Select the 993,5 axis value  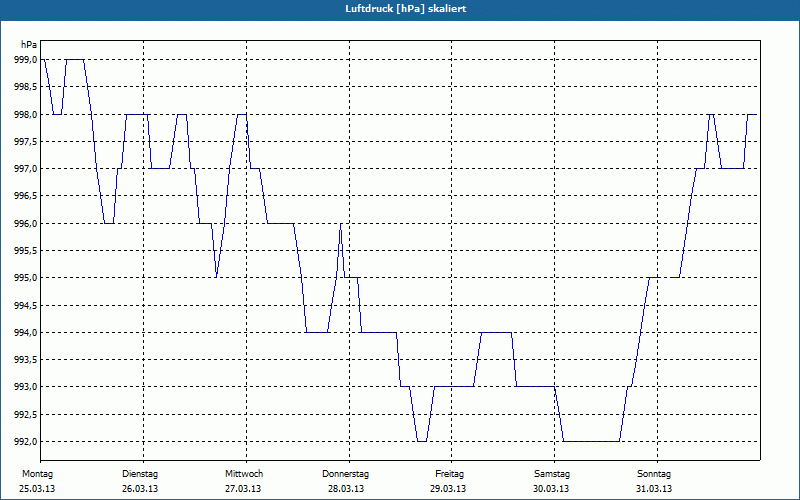click(26, 360)
